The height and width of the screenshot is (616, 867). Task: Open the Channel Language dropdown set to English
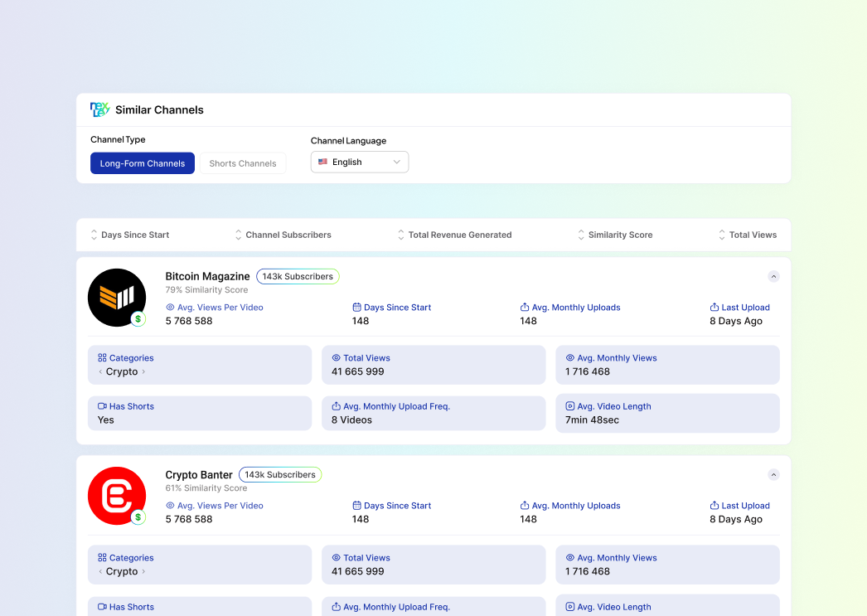360,162
